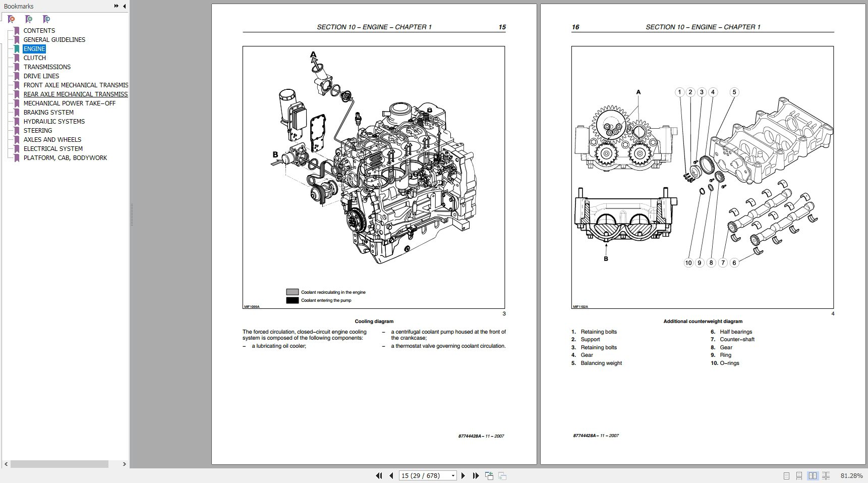Viewport: 868px width, 483px height.
Task: Click the next view icon
Action: pos(502,475)
